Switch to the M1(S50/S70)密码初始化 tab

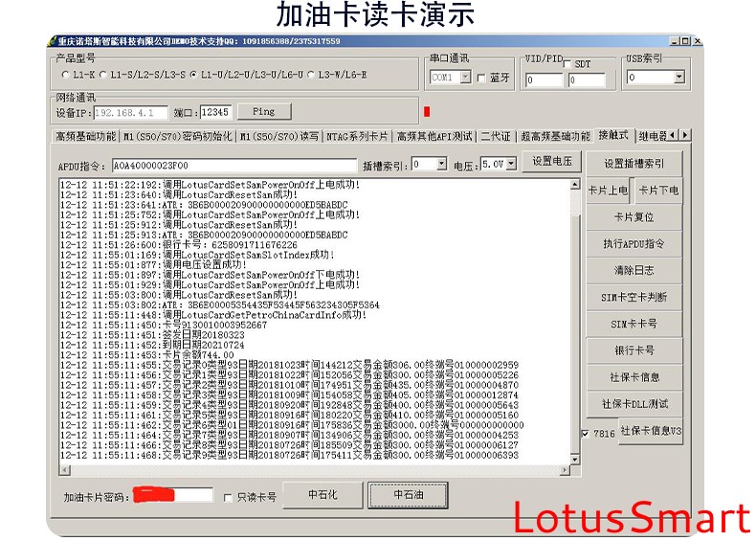[x=177, y=137]
